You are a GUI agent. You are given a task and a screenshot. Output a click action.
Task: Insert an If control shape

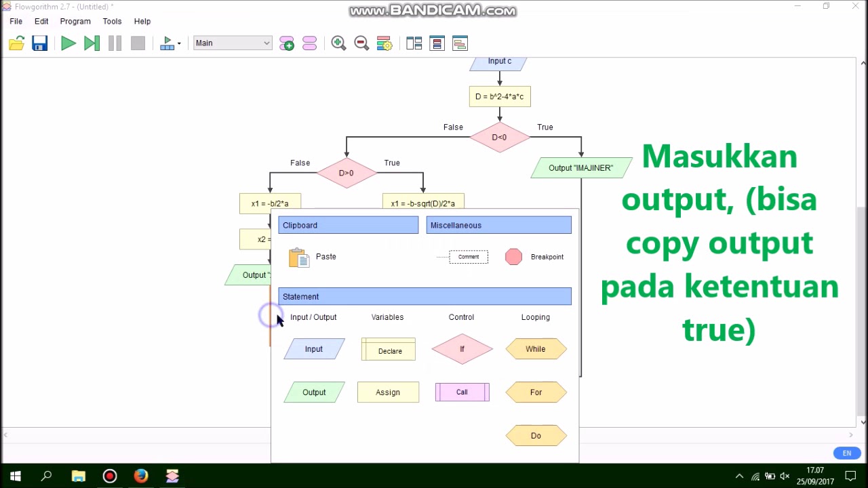(x=462, y=349)
